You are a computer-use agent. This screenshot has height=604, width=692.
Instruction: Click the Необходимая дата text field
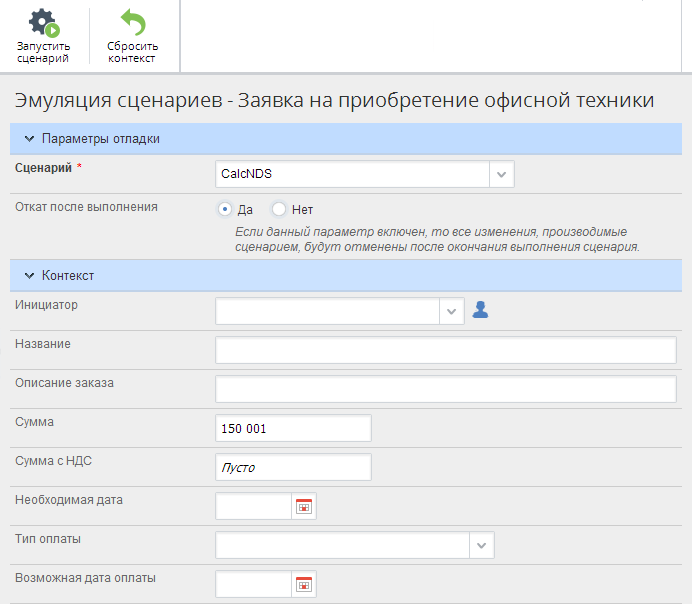pyautogui.click(x=254, y=506)
